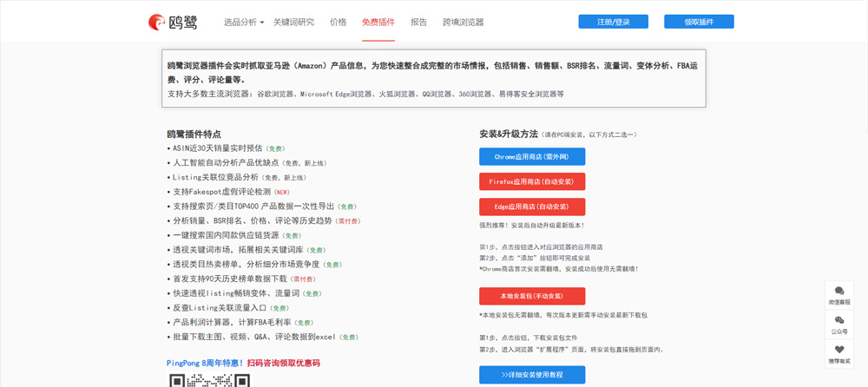This screenshot has width=868, height=387.
Task: Click text 反查Listing关联流量入口
Action: coord(220,308)
